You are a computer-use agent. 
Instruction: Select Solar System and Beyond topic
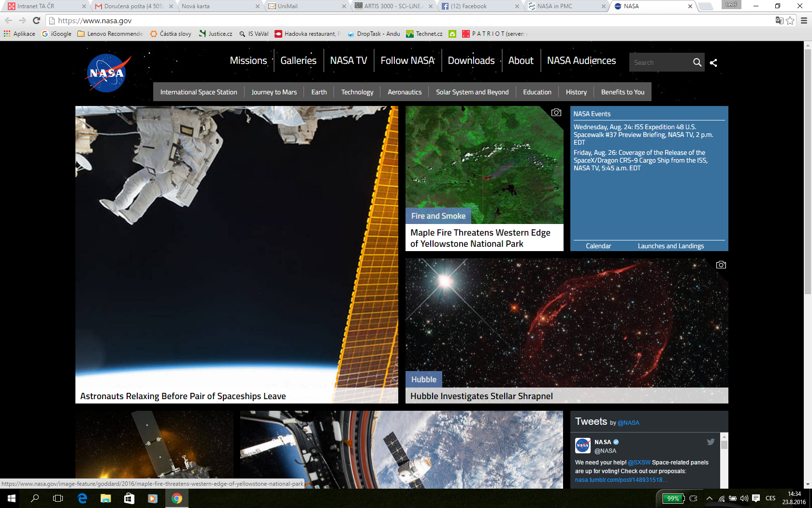pyautogui.click(x=472, y=92)
